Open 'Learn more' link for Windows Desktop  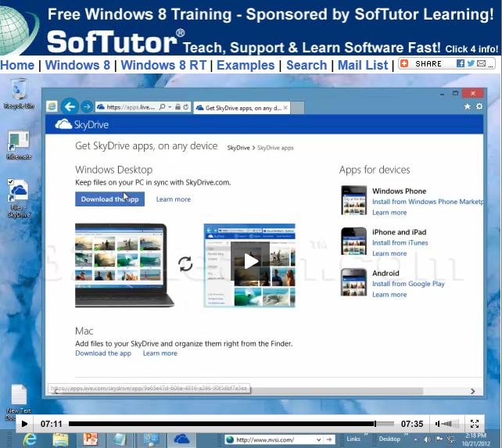[x=174, y=199]
